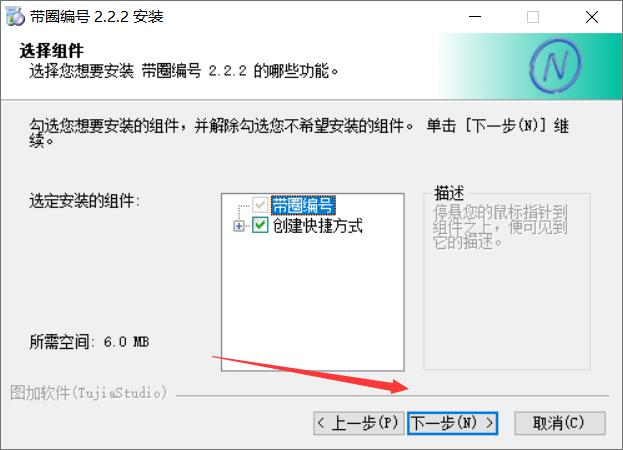Close the installer window with the X
The height and width of the screenshot is (450, 623).
pos(592,17)
